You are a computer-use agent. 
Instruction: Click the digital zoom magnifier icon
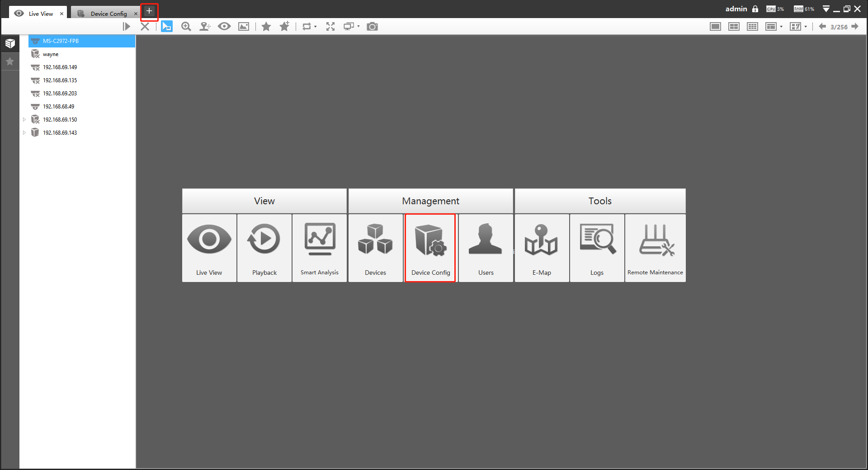coord(186,27)
